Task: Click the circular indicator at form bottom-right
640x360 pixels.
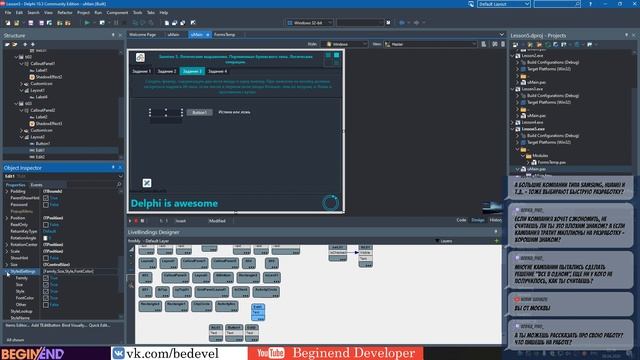Action: pyautogui.click(x=330, y=202)
